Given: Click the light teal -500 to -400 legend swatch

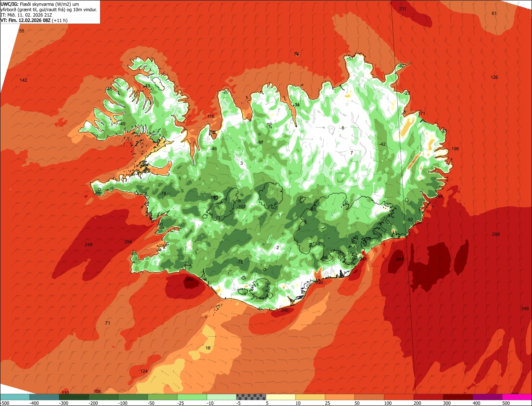Looking at the screenshot, I should (15, 397).
